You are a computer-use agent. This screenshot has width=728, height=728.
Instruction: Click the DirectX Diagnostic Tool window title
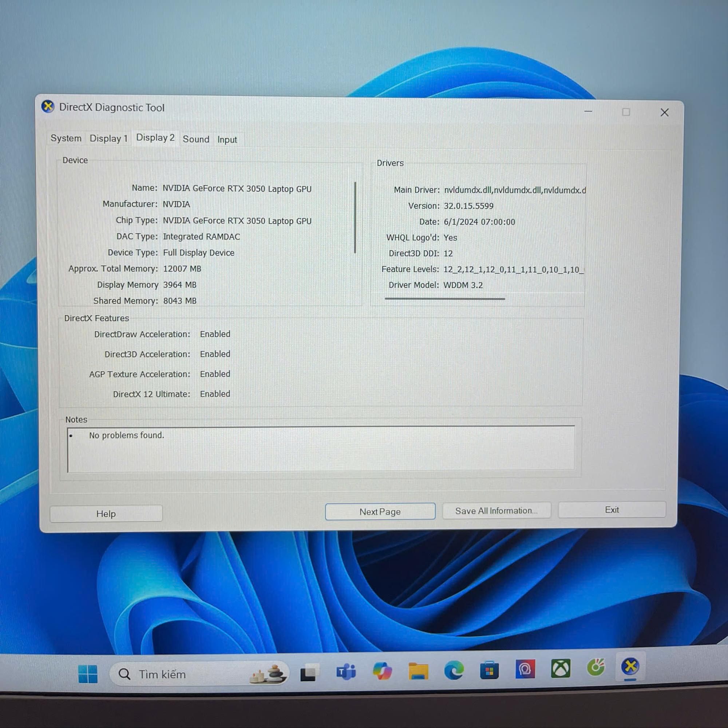[x=111, y=107]
